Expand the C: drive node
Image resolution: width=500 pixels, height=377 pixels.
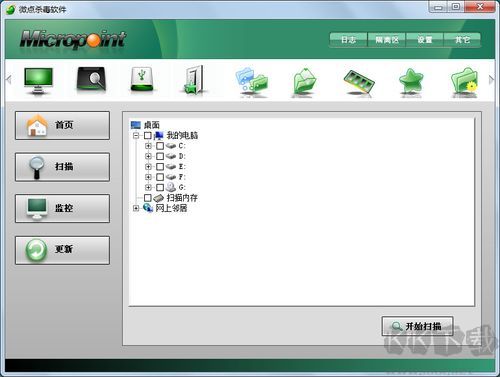point(148,146)
